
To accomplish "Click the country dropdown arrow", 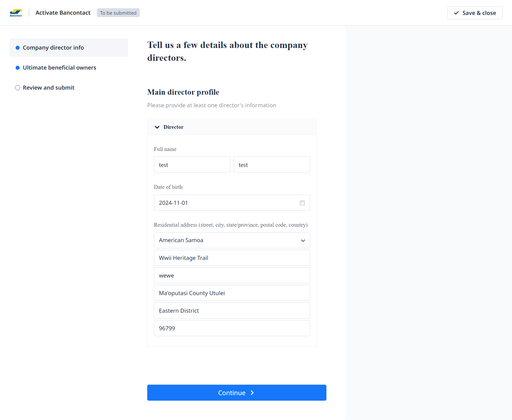I will (x=303, y=241).
